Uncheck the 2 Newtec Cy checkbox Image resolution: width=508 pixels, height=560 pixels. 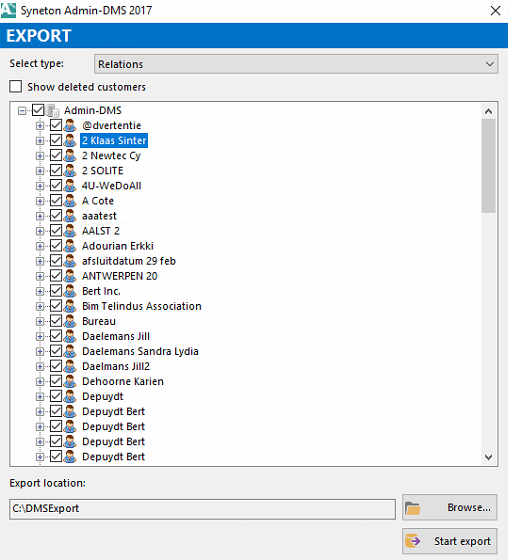(56, 155)
